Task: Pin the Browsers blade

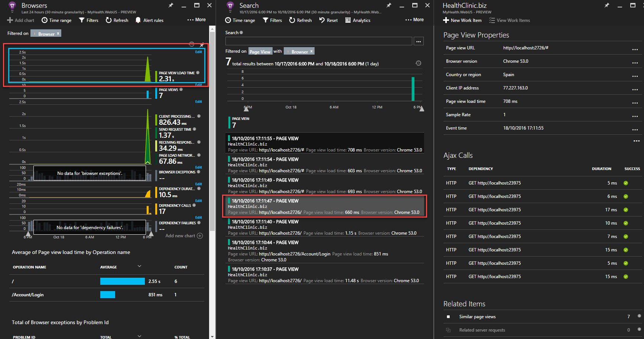Action: [171, 5]
